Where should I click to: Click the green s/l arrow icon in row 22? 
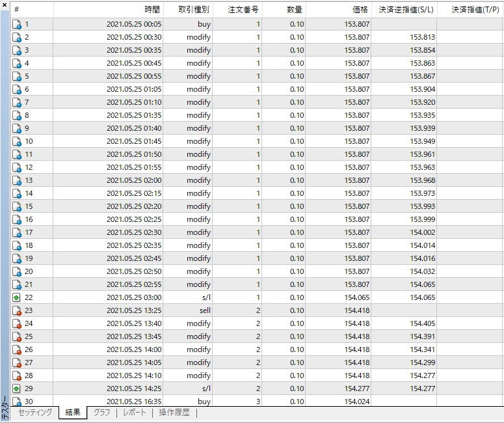click(16, 298)
